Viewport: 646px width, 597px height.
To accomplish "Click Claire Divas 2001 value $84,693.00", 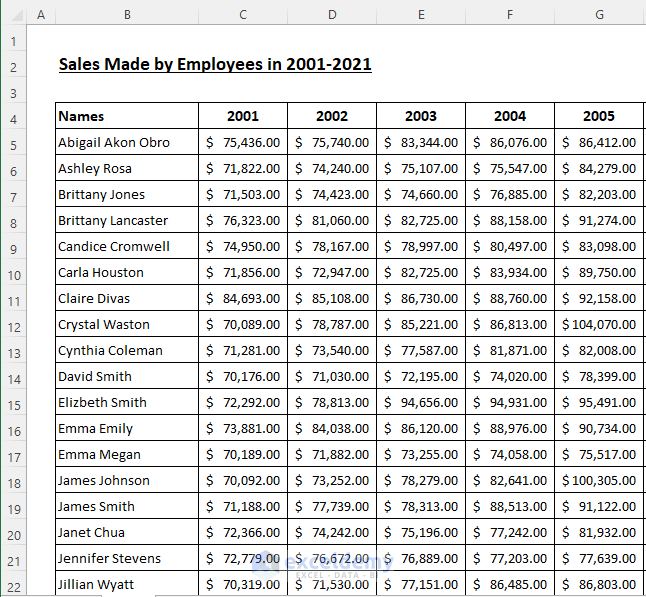I will pos(243,298).
